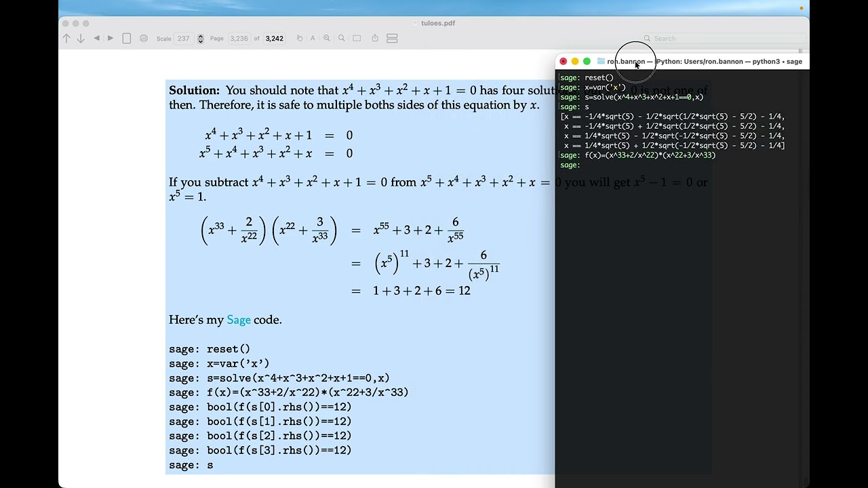Maximize the Terminal window
The width and height of the screenshot is (868, 488).
pos(587,62)
